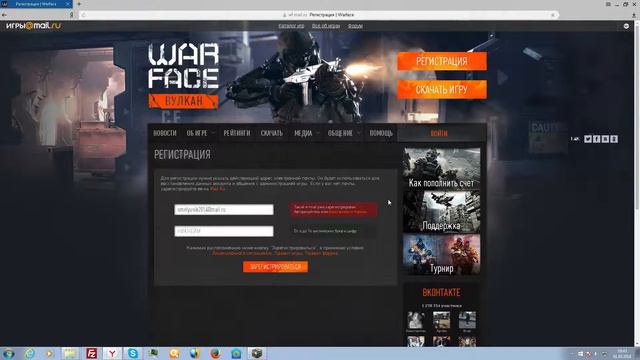This screenshot has width=640, height=360.
Task: Click the Войти login link
Action: point(439,133)
